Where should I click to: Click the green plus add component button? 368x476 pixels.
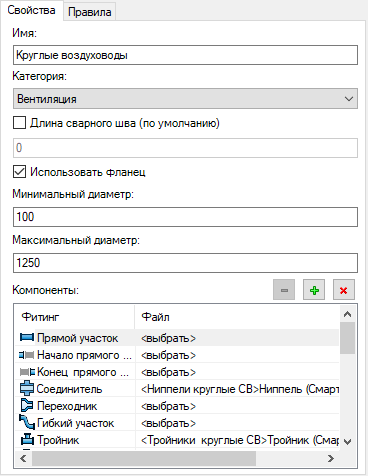coord(314,290)
